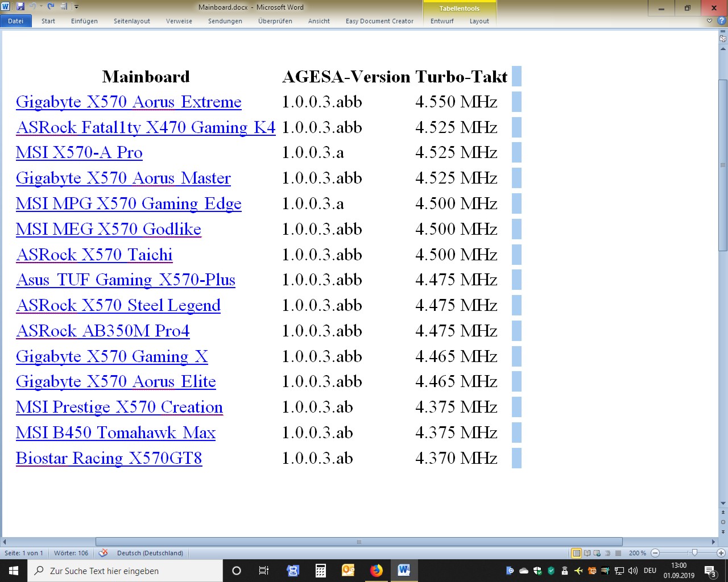Open the MSI MEG X570 Godlike link
This screenshot has width=728, height=582.
[109, 229]
